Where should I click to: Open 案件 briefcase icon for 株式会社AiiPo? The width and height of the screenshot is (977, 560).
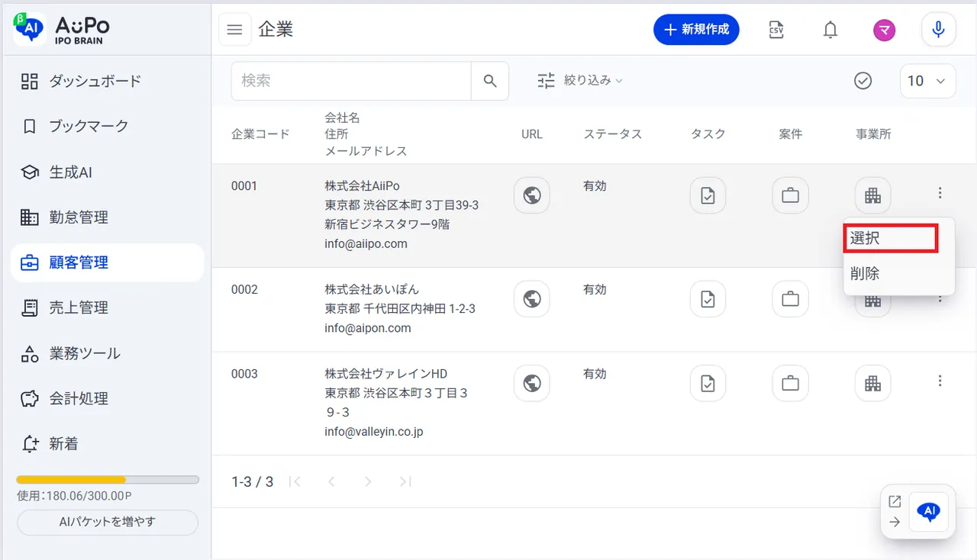click(x=791, y=195)
